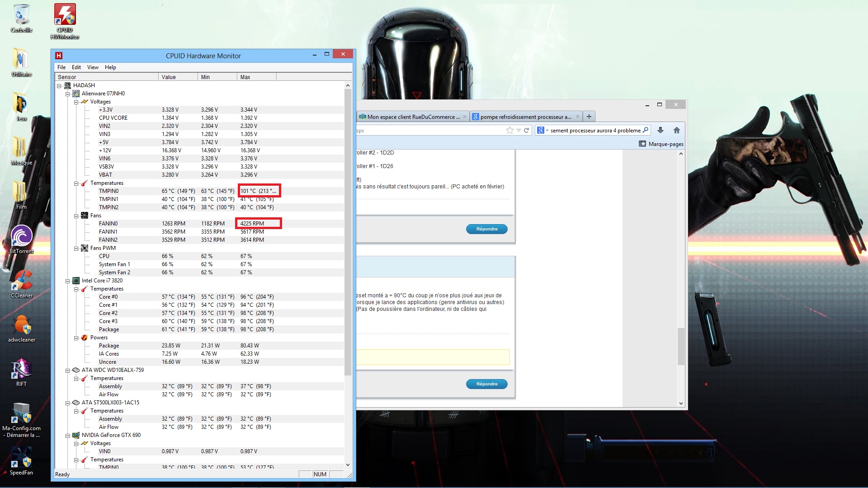Collapse the Fans PWM group
Screen dimensions: 868x488
click(76, 248)
